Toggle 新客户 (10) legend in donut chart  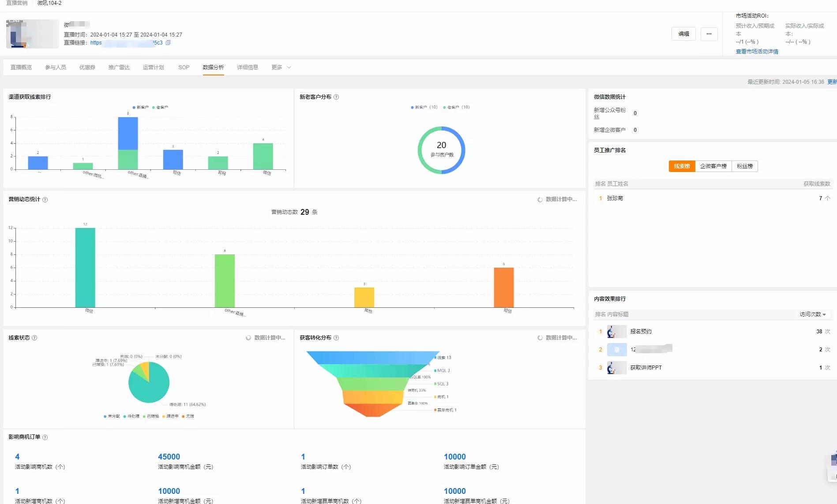pyautogui.click(x=424, y=107)
